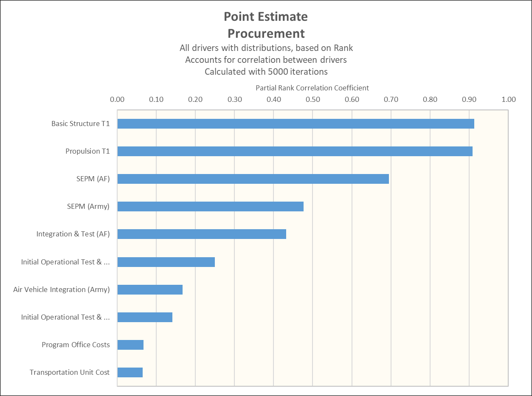This screenshot has height=396, width=532.
Task: Click the Propulsion T1 bar
Action: click(x=293, y=151)
